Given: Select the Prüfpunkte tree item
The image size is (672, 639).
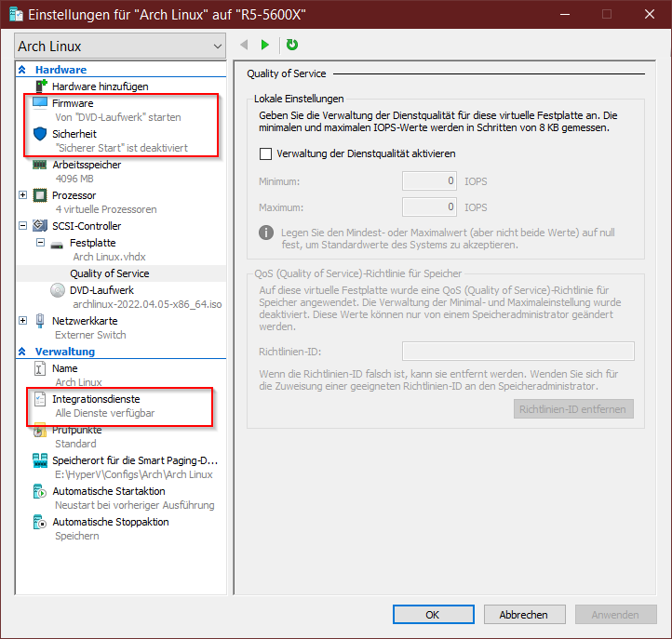Looking at the screenshot, I should pyautogui.click(x=77, y=430).
